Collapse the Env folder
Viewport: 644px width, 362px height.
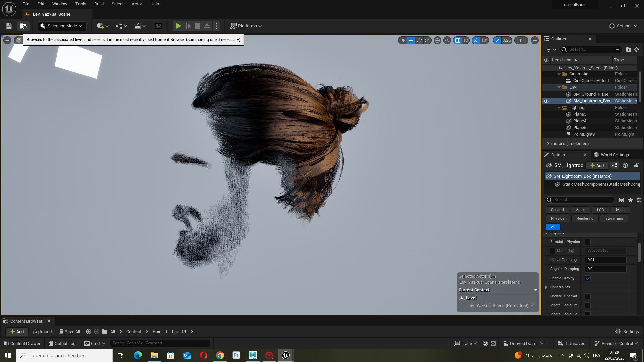(559, 87)
